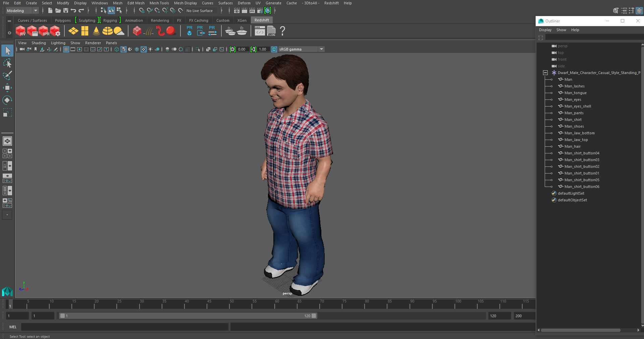The height and width of the screenshot is (339, 644).
Task: Click the MEL script language button
Action: 13,327
